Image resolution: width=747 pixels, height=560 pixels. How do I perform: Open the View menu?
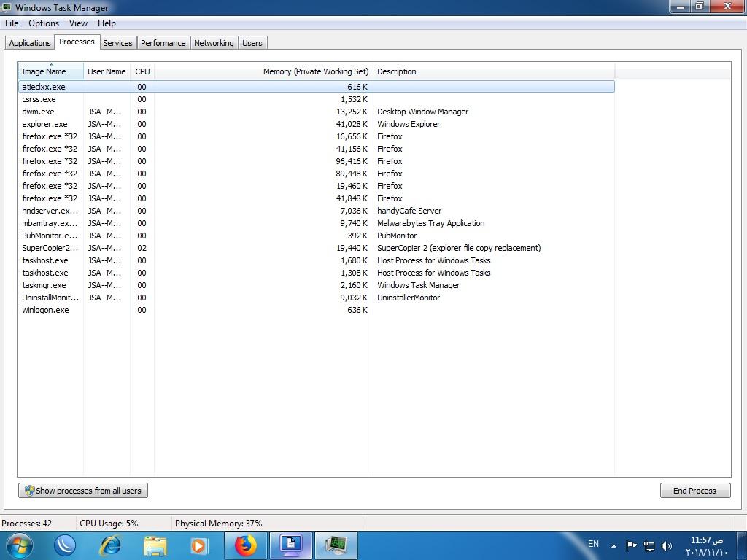click(x=78, y=23)
